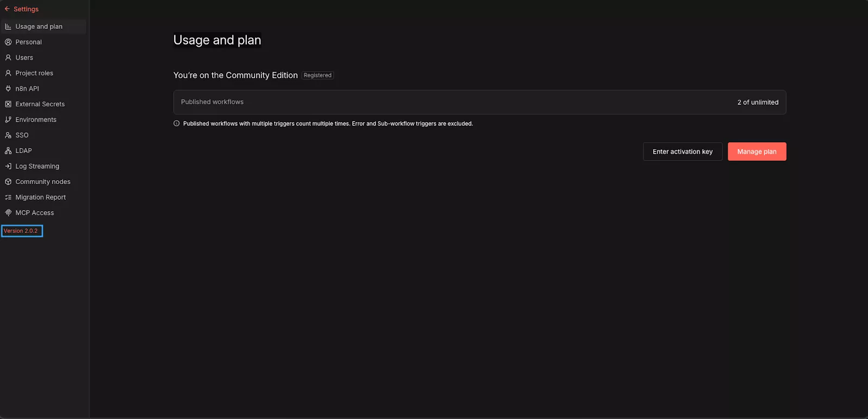Click the Environments git branch icon
Screen dimensions: 868x419
point(8,120)
